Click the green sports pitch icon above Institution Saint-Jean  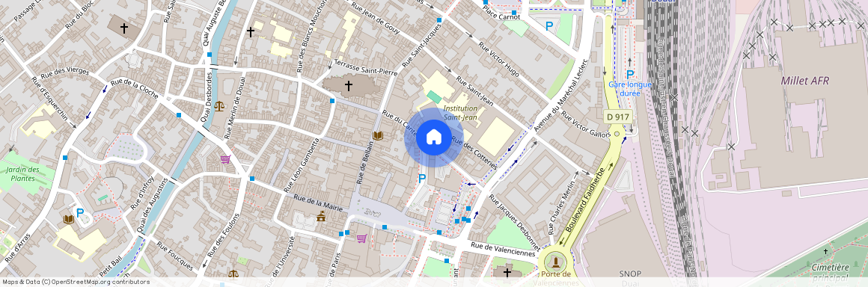(435, 96)
